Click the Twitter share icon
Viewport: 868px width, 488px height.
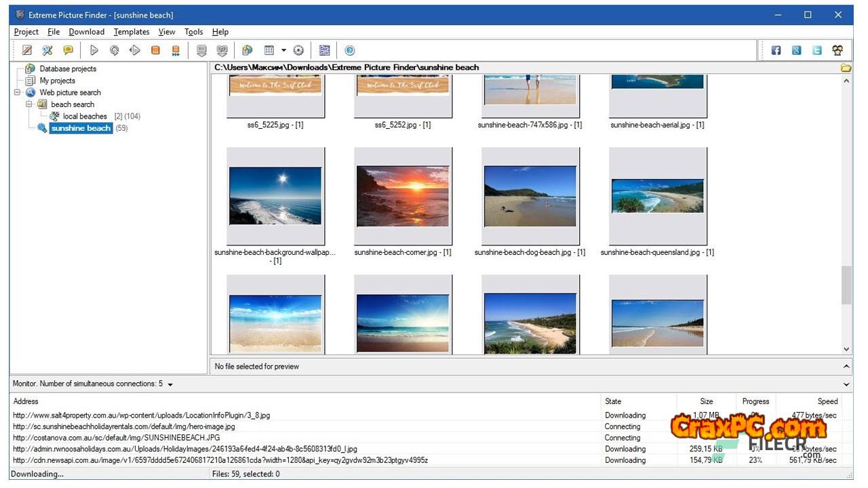[817, 50]
